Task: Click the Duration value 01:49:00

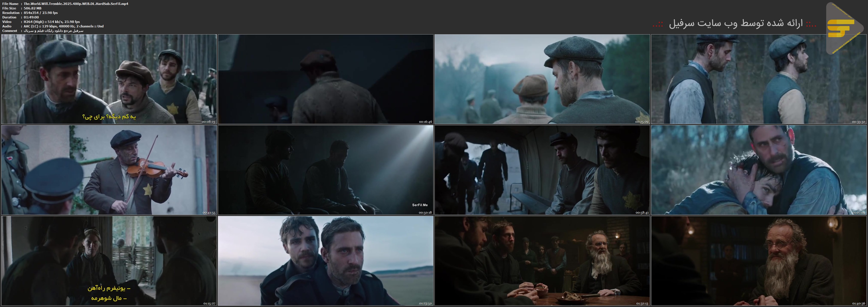Action: (31, 17)
